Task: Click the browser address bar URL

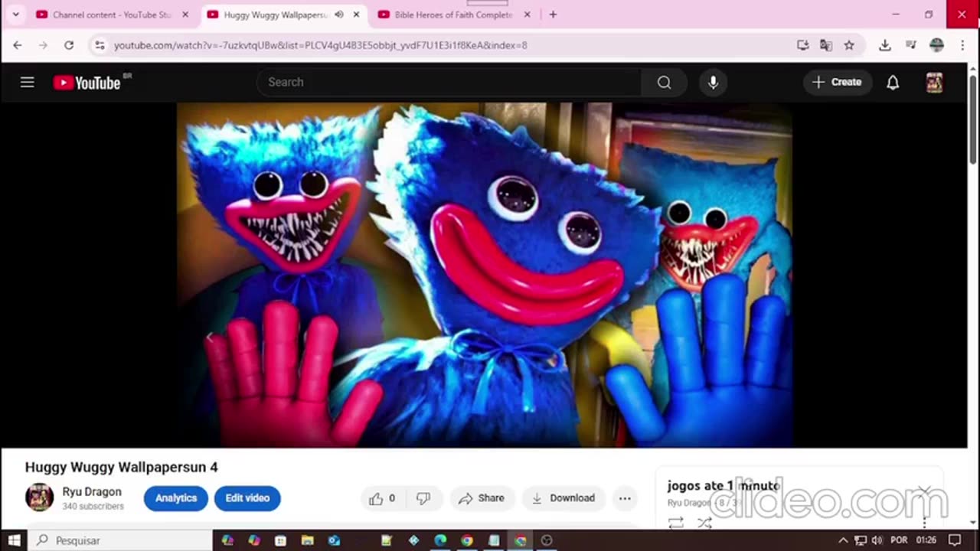Action: tap(320, 45)
